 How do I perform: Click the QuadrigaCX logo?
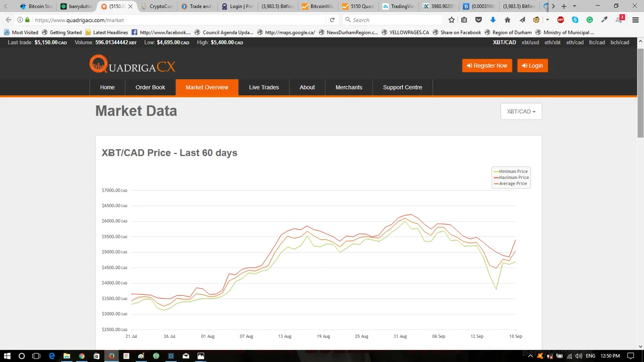click(x=132, y=64)
